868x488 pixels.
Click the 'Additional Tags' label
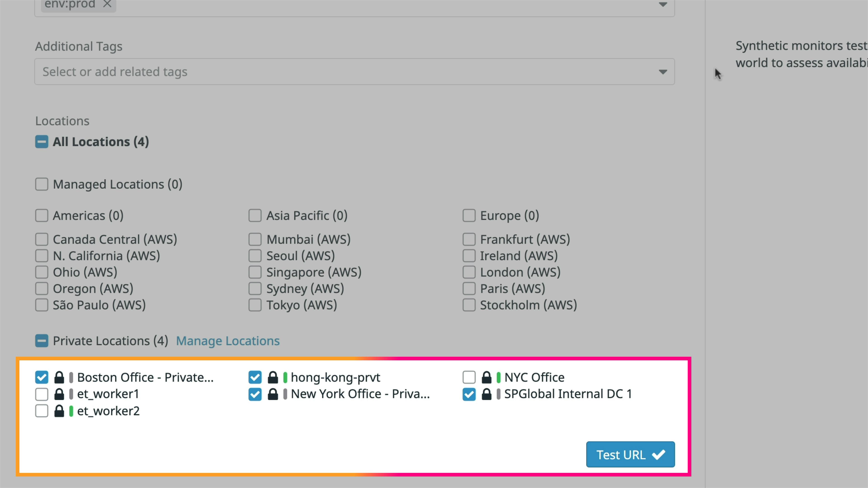pyautogui.click(x=79, y=47)
